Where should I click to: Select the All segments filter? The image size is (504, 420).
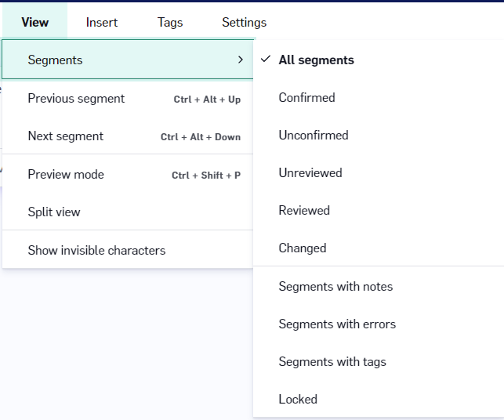(379, 60)
